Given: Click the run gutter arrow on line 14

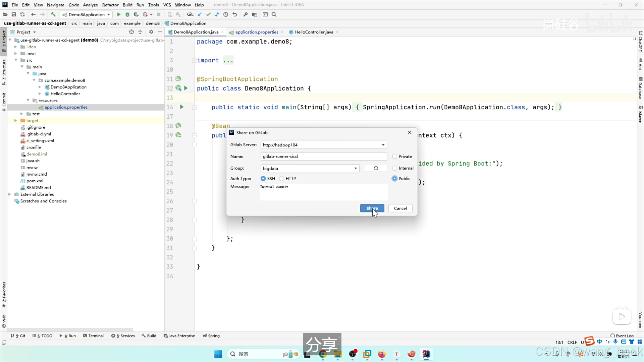Looking at the screenshot, I should [x=182, y=107].
